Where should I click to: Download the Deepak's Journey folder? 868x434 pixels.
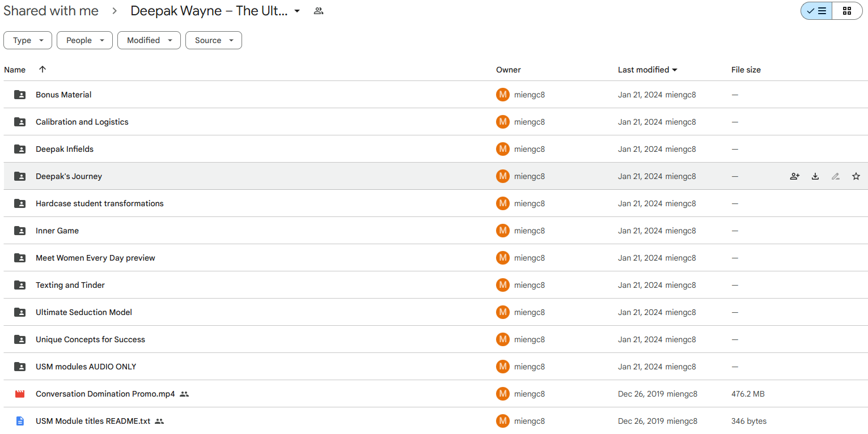815,176
